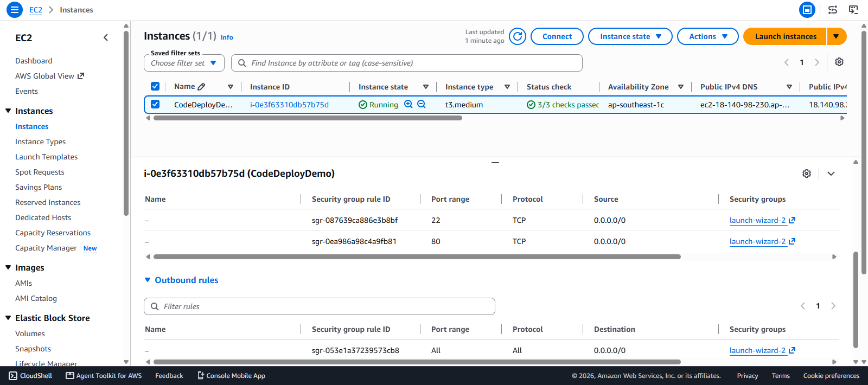Go to Instance Types

click(40, 142)
